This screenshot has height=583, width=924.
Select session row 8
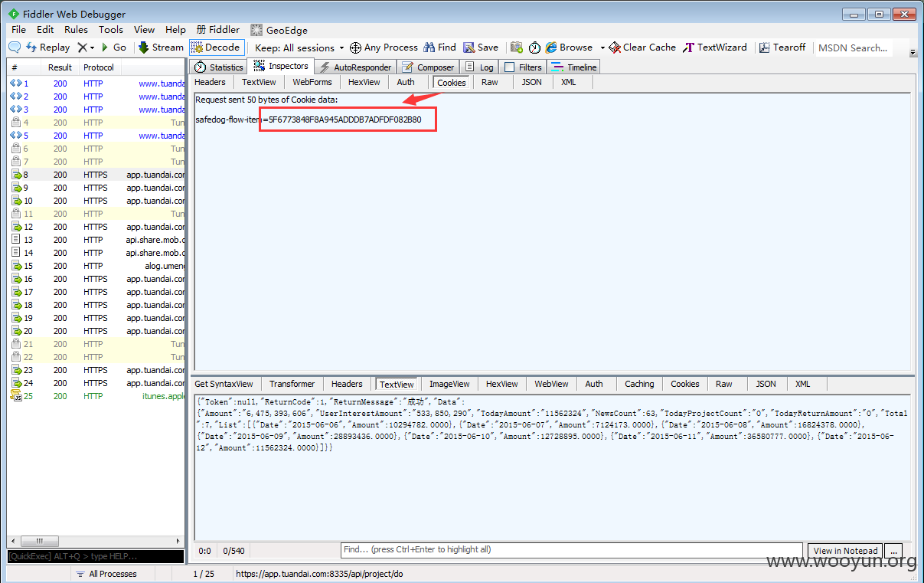click(x=96, y=175)
